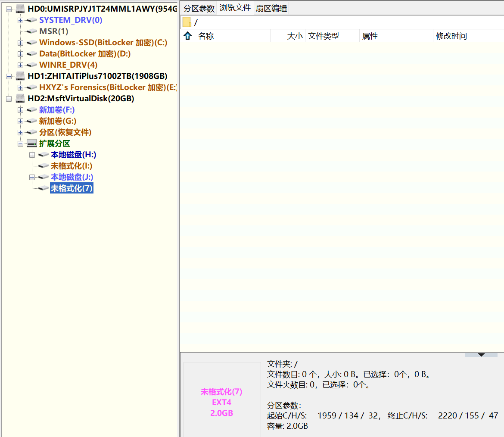Click the 本地磁盘(H:) partition icon
504x437 pixels.
pyautogui.click(x=44, y=155)
